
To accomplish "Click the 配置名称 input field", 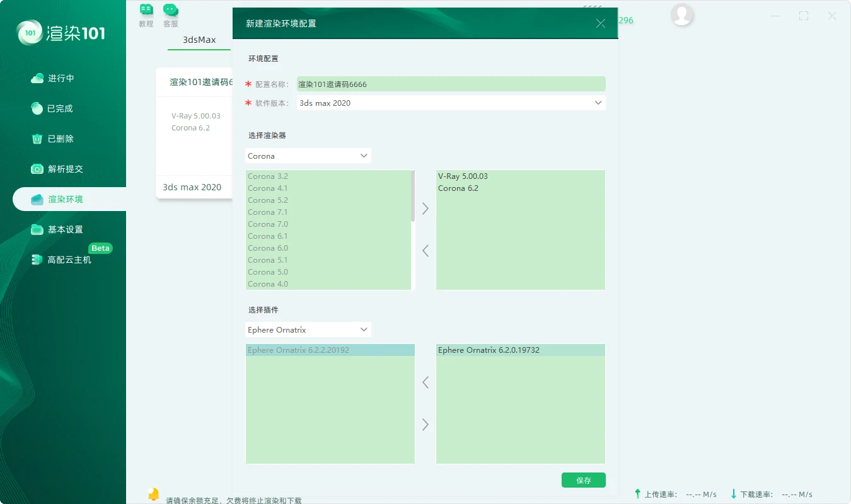I will 451,84.
